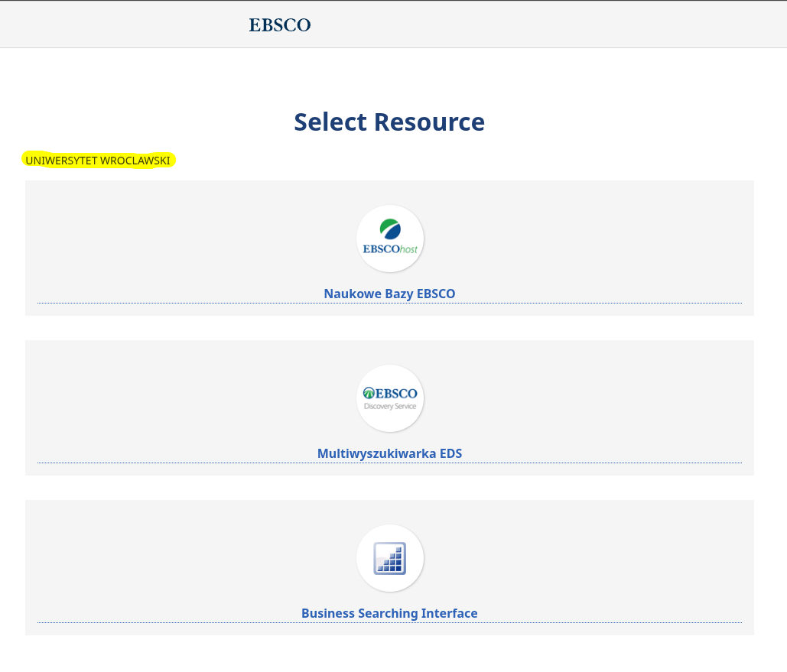Image resolution: width=787 pixels, height=672 pixels.
Task: Select the blue bar chart icon
Action: point(390,558)
